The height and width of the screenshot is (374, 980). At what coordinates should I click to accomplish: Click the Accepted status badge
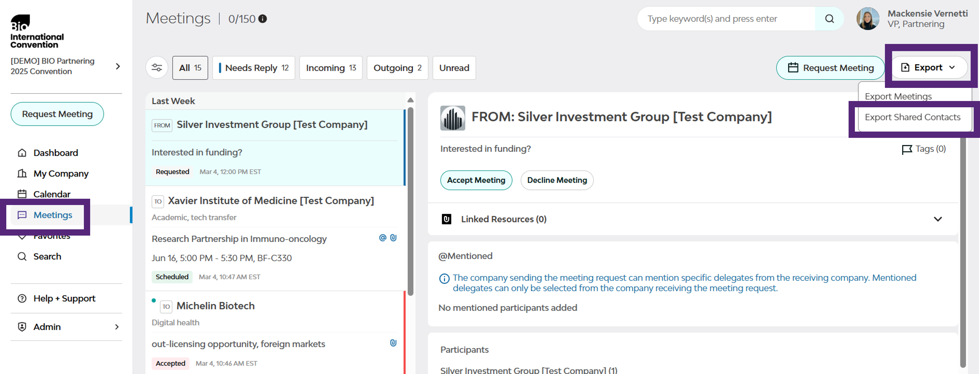tap(170, 363)
